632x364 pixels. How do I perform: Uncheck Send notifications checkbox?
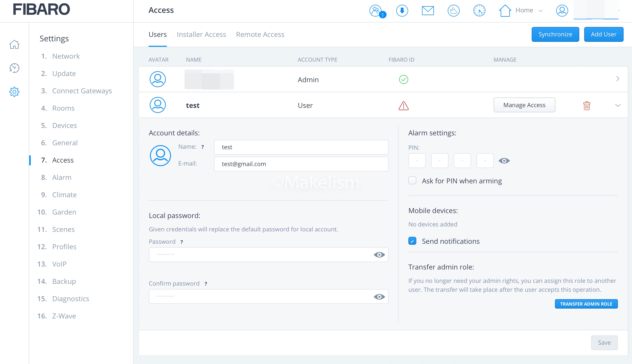click(x=412, y=241)
